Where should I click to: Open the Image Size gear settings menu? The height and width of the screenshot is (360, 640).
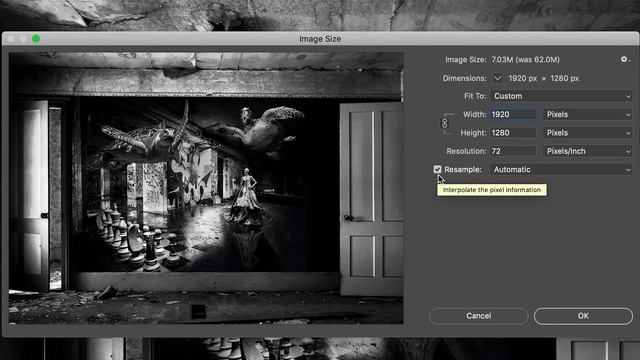coord(625,60)
